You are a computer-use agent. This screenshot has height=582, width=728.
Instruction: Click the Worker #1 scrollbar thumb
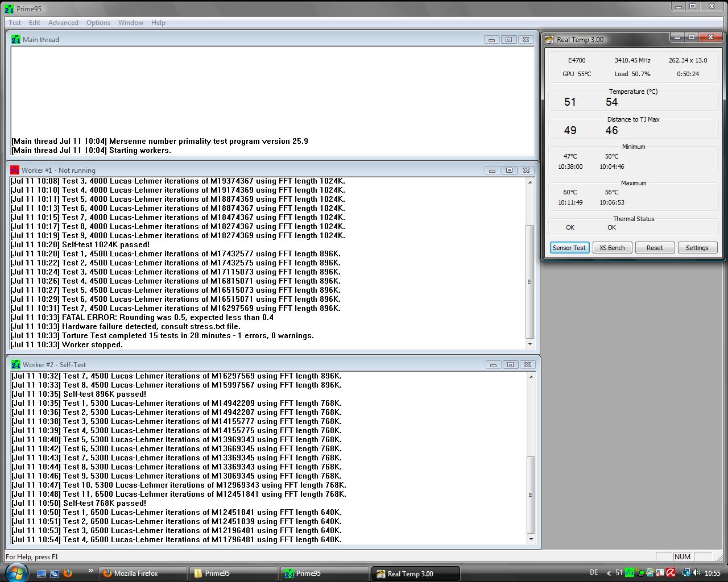click(530, 282)
